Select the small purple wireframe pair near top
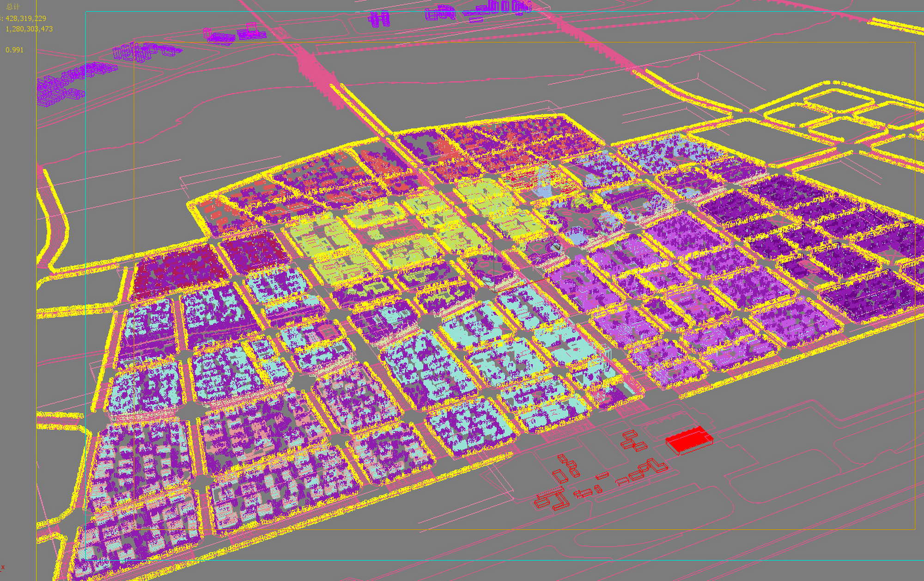 coord(379,19)
